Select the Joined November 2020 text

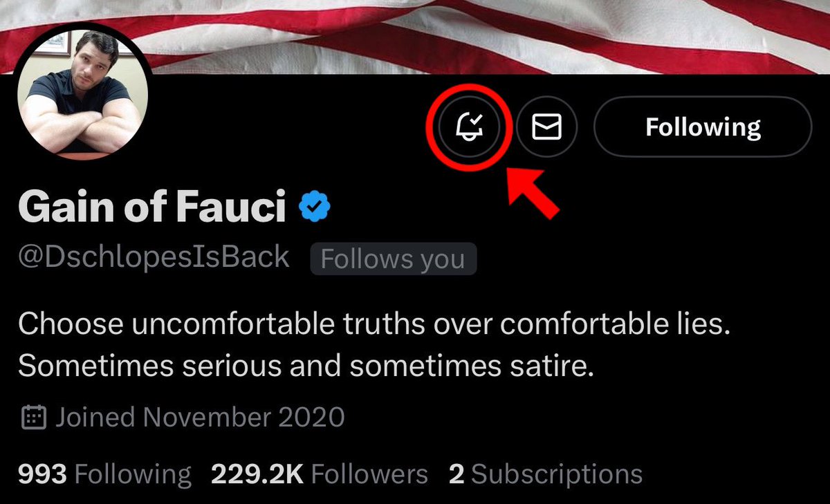point(199,418)
